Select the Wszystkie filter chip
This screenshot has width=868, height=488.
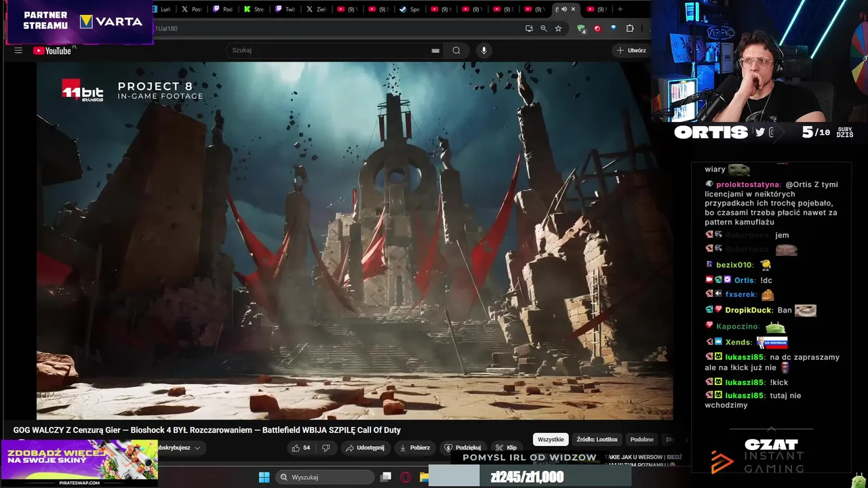tap(551, 439)
